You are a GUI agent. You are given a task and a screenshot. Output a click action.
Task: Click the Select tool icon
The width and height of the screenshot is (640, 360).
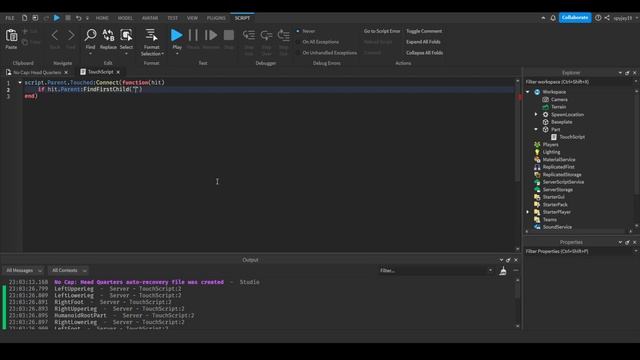point(126,36)
